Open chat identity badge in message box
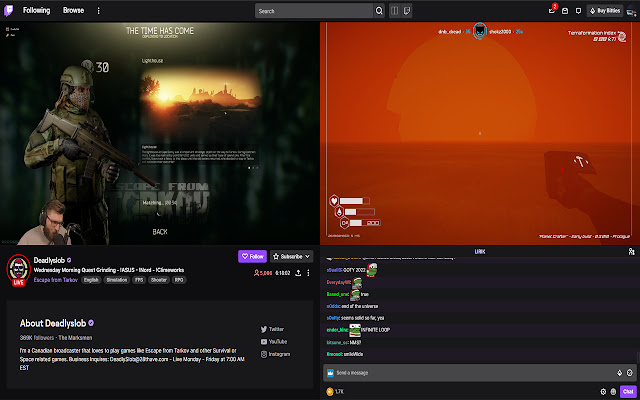The width and height of the screenshot is (640, 400). pos(330,373)
